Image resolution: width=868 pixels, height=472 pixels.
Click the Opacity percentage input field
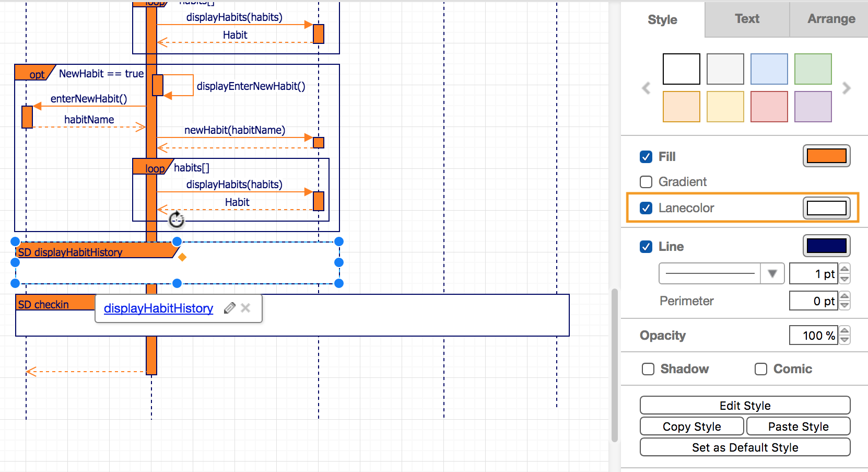pyautogui.click(x=813, y=335)
